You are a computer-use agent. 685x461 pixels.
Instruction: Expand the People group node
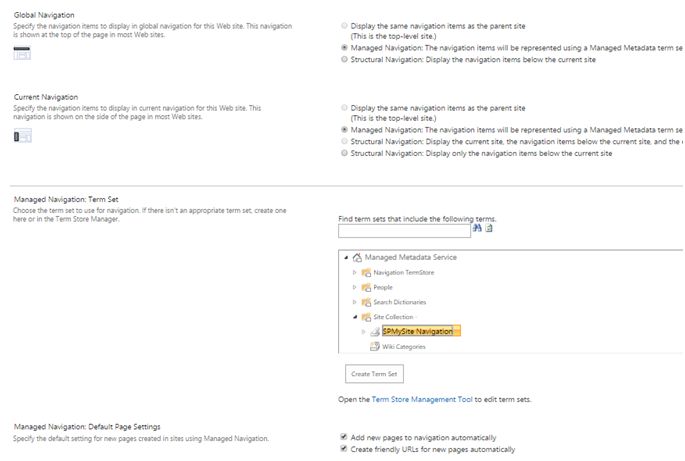353,287
